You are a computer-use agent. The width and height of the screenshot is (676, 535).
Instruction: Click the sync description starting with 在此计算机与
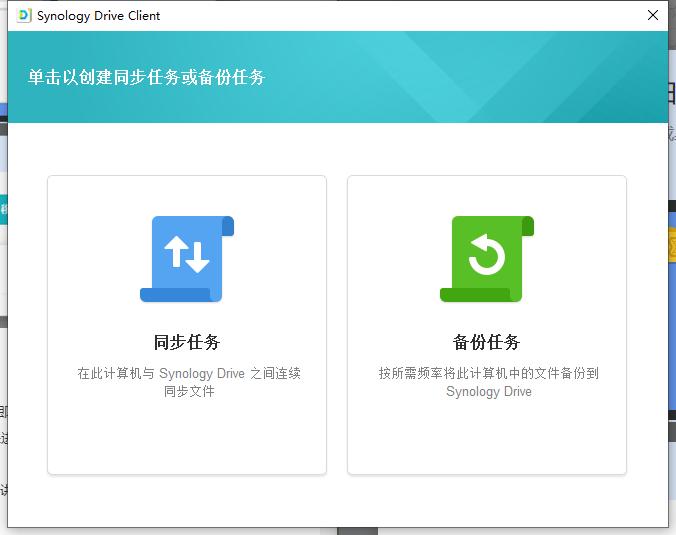pyautogui.click(x=189, y=382)
